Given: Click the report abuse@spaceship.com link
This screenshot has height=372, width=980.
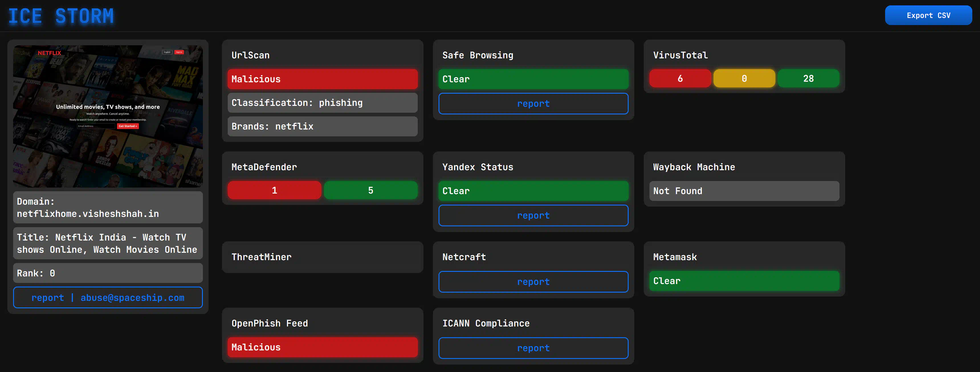Looking at the screenshot, I should (x=108, y=297).
